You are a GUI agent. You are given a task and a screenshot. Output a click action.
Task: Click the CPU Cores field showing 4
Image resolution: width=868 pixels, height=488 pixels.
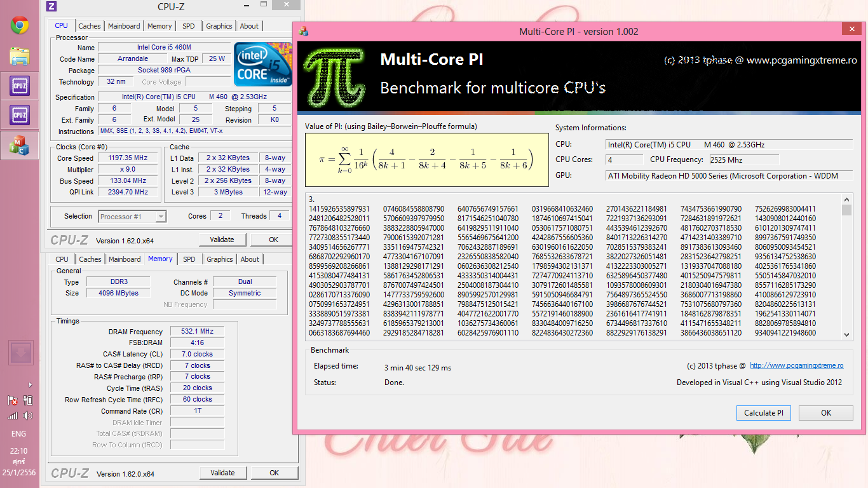[624, 159]
